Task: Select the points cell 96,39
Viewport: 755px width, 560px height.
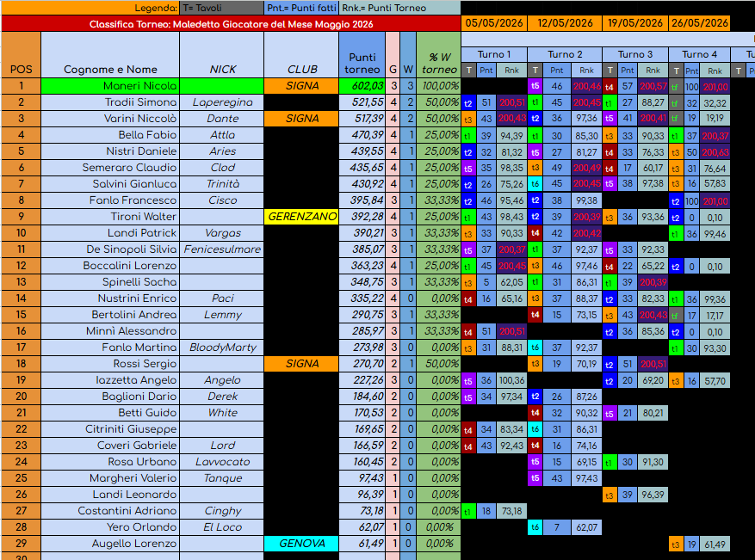Action: coord(362,495)
